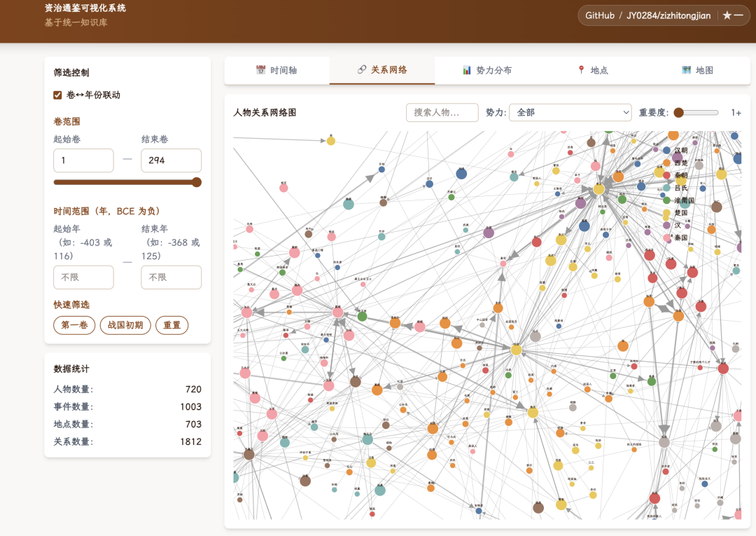The image size is (756, 536).
Task: Click the purple 汉 legend swatch
Action: [x=667, y=226]
